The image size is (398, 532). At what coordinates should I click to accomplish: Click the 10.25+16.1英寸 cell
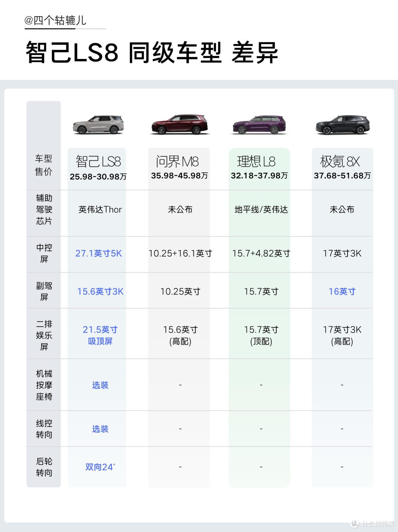point(180,253)
